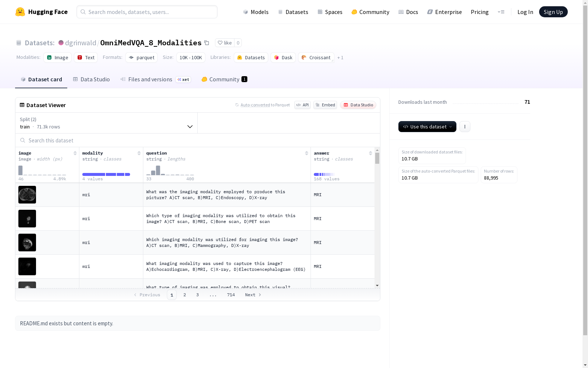588x368 pixels.
Task: Open the third row MRI thumbnail
Action: pyautogui.click(x=27, y=243)
